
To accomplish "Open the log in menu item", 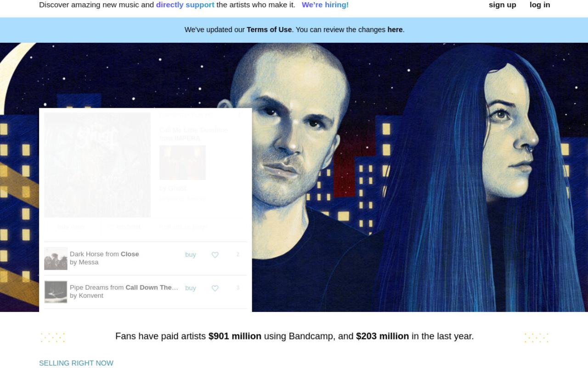I will click(540, 5).
